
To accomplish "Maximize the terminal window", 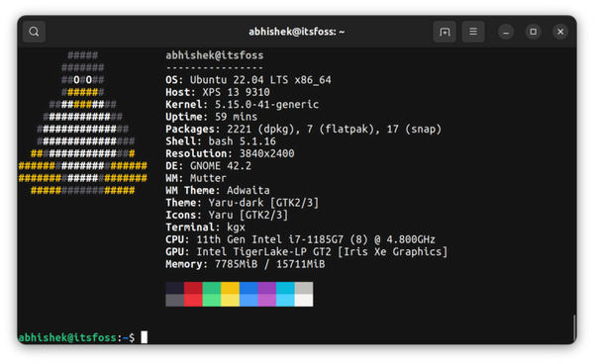I will pos(533,32).
